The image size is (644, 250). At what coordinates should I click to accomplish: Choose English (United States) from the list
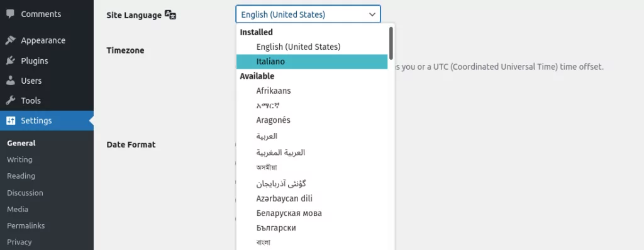[x=312, y=47]
